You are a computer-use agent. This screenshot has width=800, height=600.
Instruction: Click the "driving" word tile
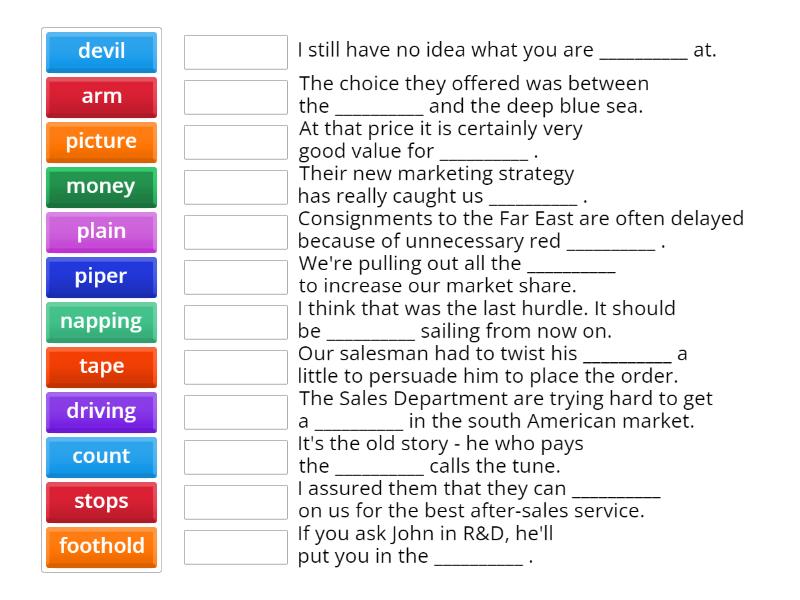(x=100, y=411)
